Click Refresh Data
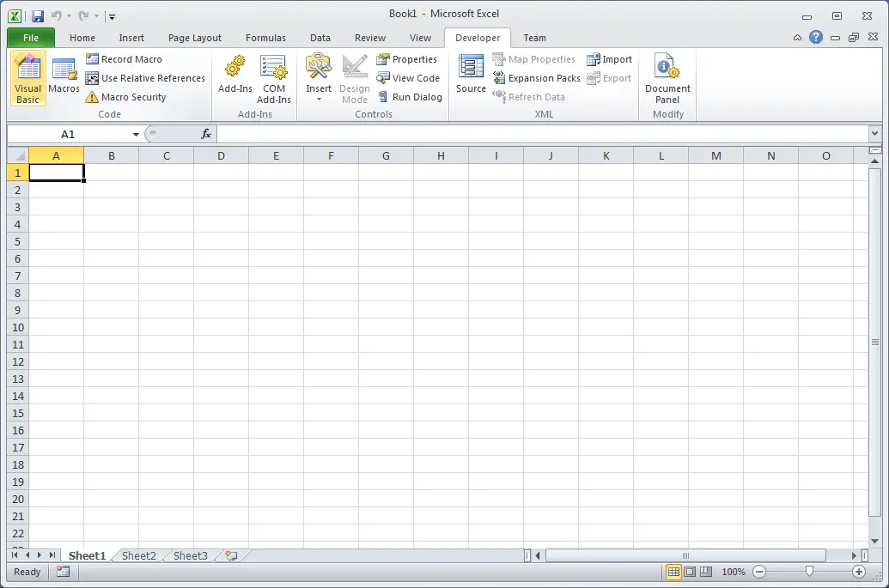889x588 pixels. coord(529,97)
